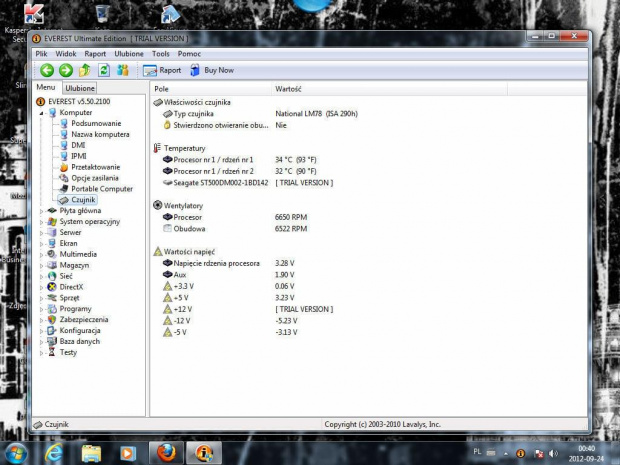Open the Ulubione menu in menu bar
Viewport: 620px width, 465px height.
tap(129, 54)
